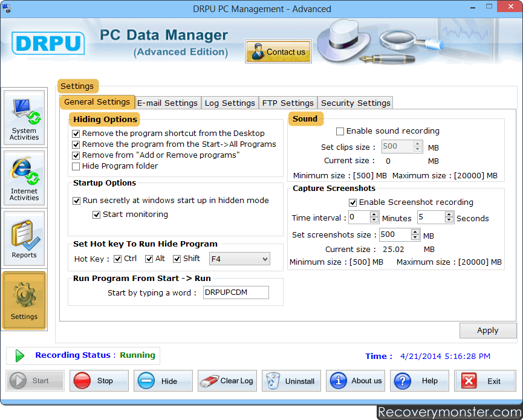Click the time 4/21/2014 5:16:28 PM
523x420 pixels.
pos(445,357)
